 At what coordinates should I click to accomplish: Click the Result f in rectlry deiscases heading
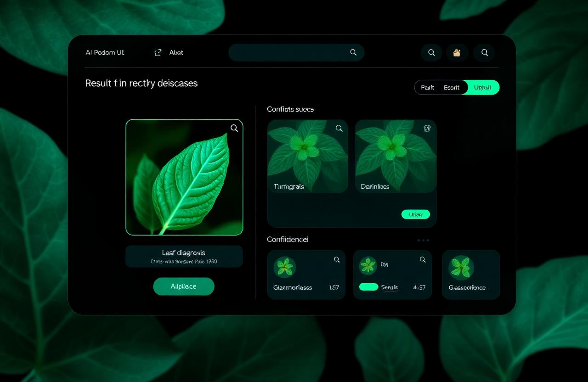coord(141,83)
